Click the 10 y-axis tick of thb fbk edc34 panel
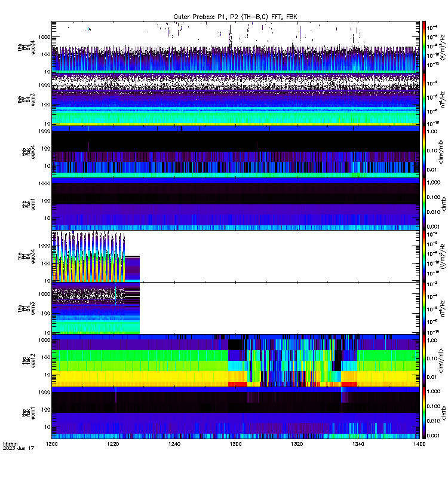The image size is (448, 478). [48, 166]
